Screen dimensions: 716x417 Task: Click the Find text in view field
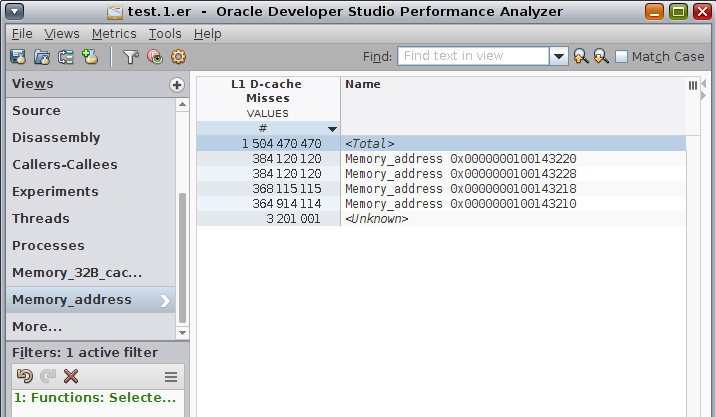pyautogui.click(x=473, y=56)
